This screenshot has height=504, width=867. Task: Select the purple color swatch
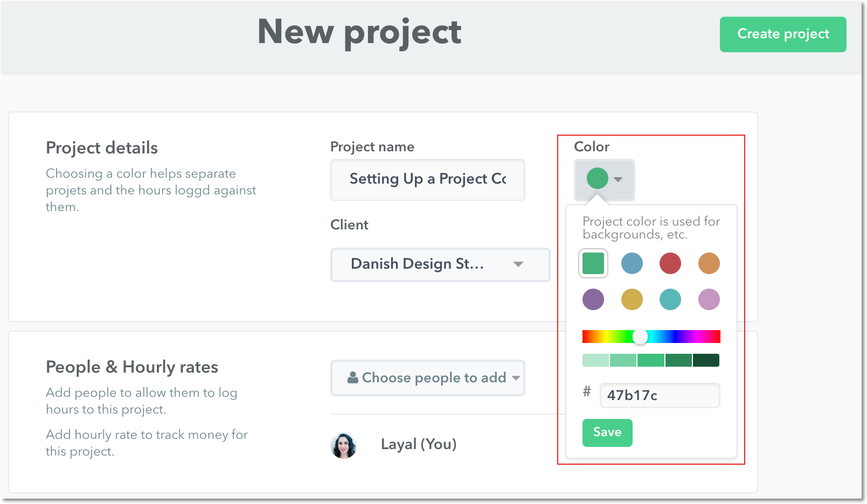(593, 299)
